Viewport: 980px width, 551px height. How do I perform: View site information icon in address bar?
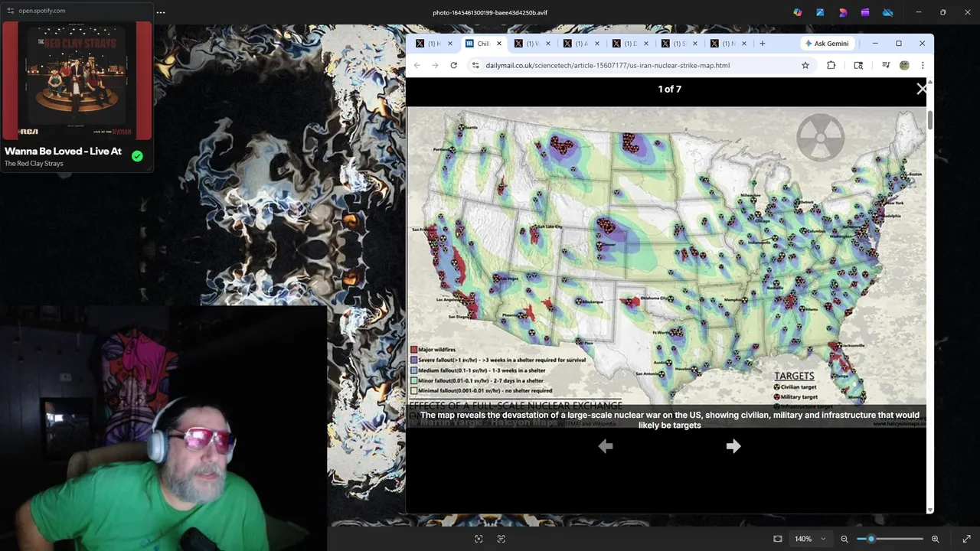[475, 65]
